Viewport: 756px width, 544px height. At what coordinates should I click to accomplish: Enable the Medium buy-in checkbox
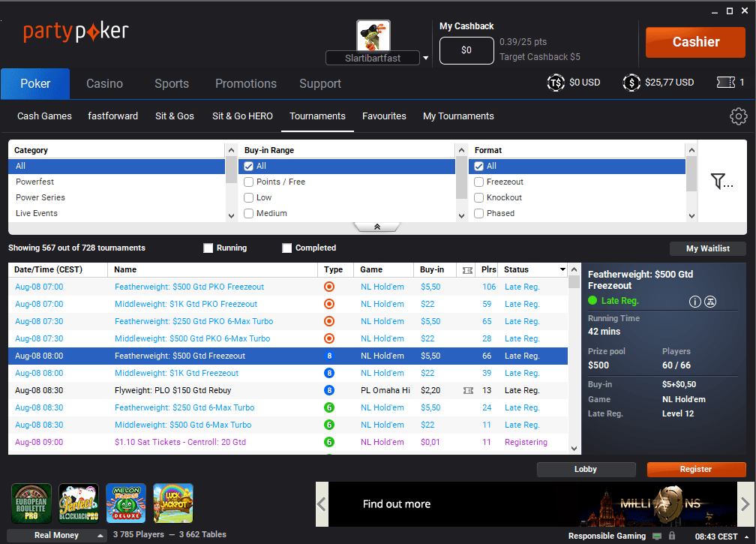pyautogui.click(x=249, y=214)
